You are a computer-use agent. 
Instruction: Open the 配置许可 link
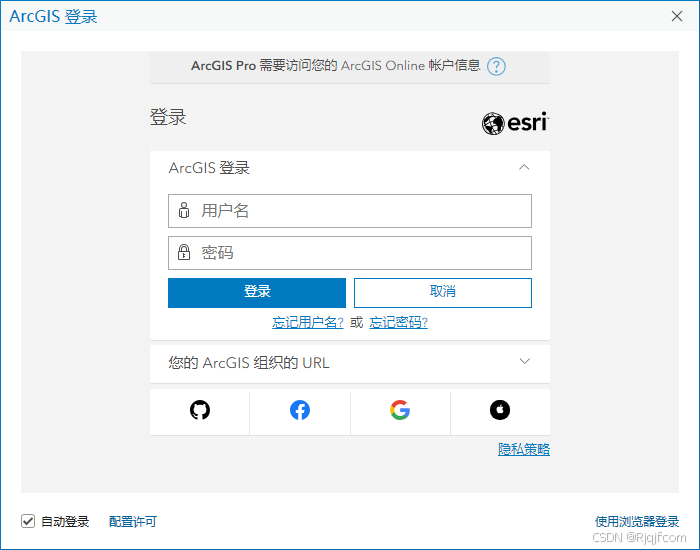(133, 521)
